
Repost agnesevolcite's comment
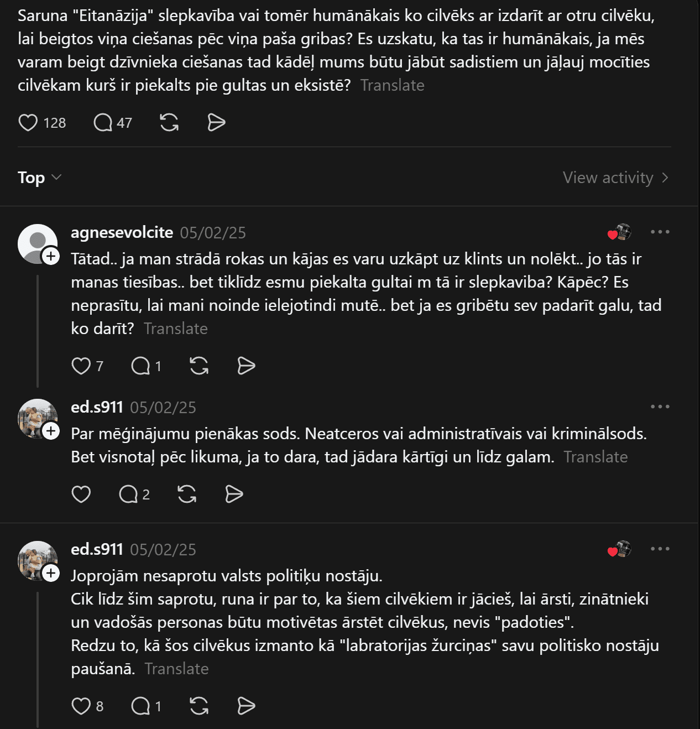[x=199, y=366]
